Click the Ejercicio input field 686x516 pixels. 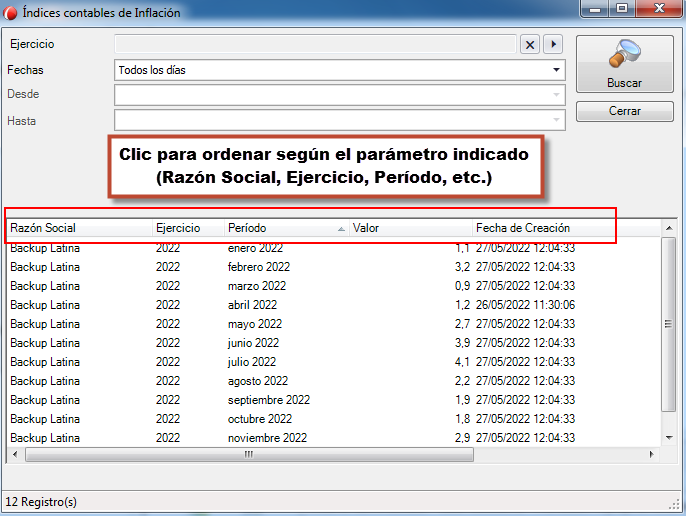tap(315, 44)
